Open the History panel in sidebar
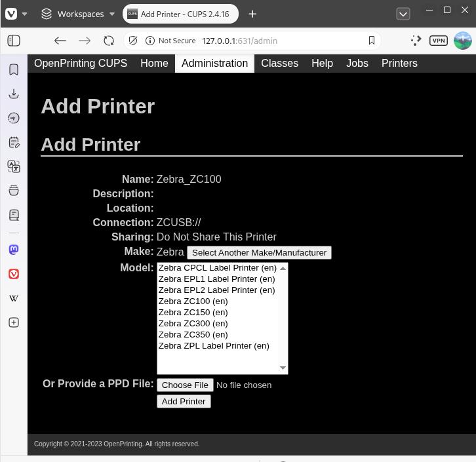This screenshot has height=462, width=476. pyautogui.click(x=14, y=118)
